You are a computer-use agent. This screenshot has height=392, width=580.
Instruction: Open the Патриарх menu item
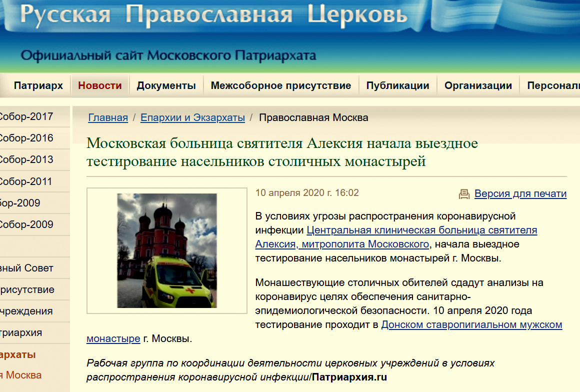pyautogui.click(x=38, y=85)
